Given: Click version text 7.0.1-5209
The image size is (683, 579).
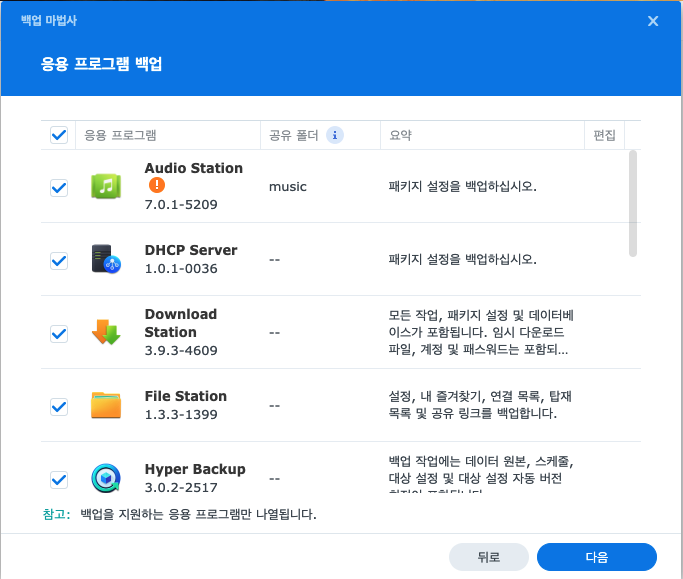Looking at the screenshot, I should pos(181,204).
